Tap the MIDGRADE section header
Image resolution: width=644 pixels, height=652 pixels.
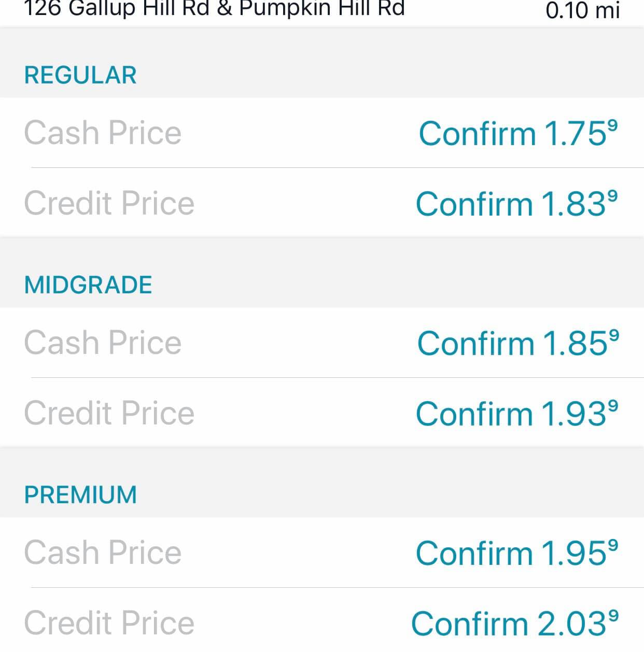tap(88, 285)
